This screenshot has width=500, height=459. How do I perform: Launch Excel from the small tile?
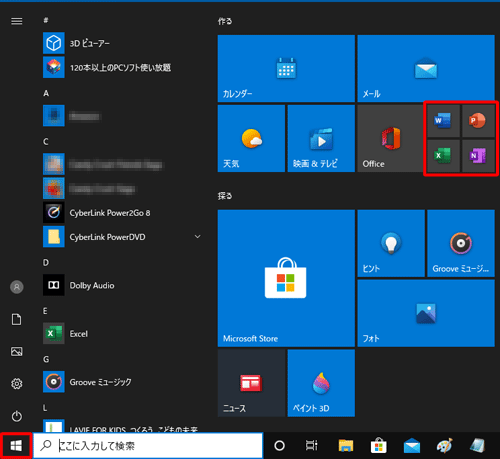point(443,156)
